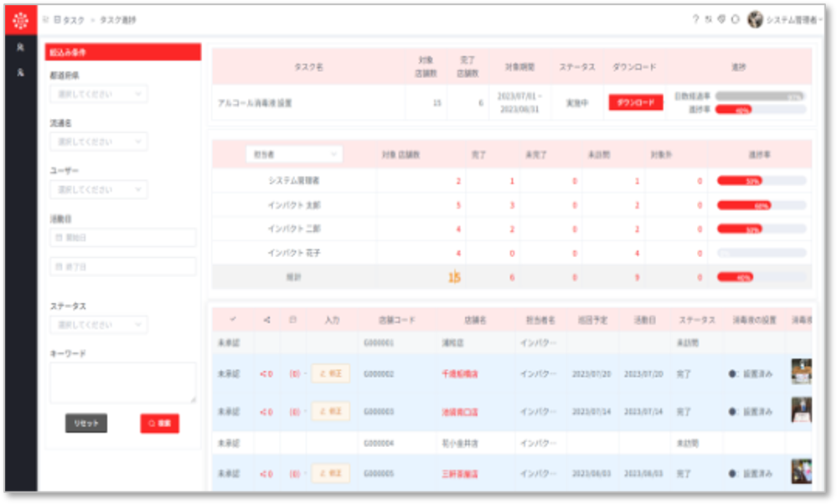The image size is (837, 504).
Task: Open the 都道府県 select dropdown
Action: coord(99,94)
